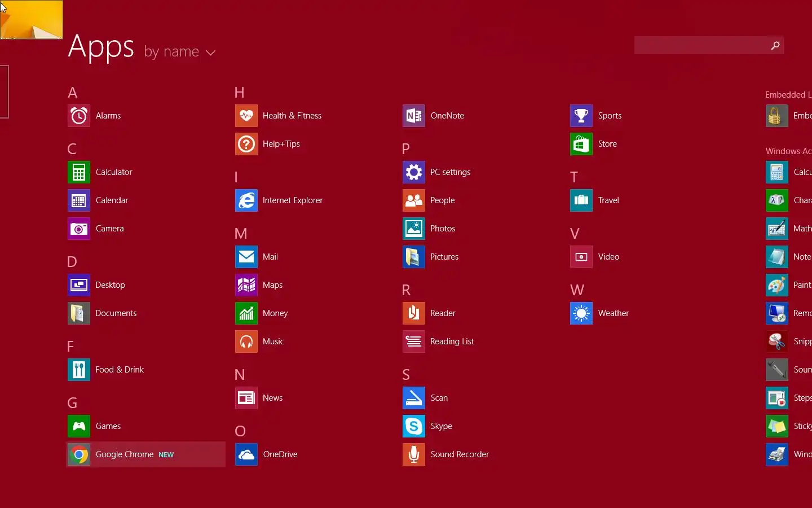Open the Mail app icon
This screenshot has width=812, height=508.
246,257
